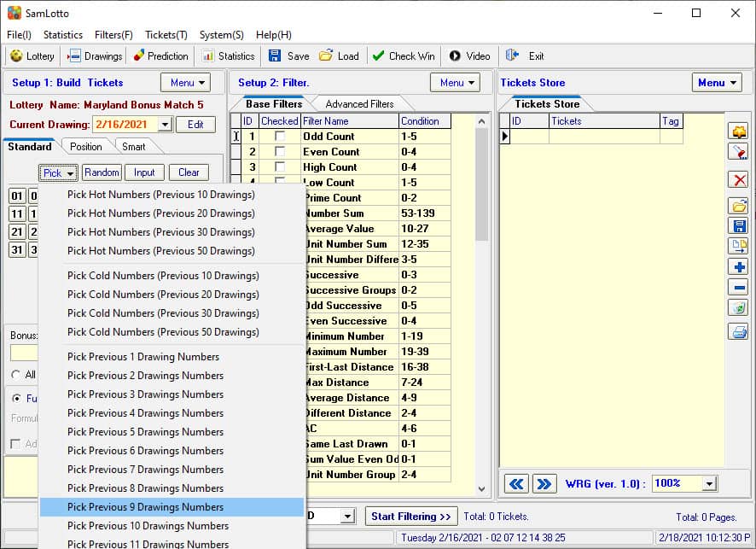Open the Setup 1 Build Tickets Menu dropdown
756x549 pixels.
(x=186, y=83)
